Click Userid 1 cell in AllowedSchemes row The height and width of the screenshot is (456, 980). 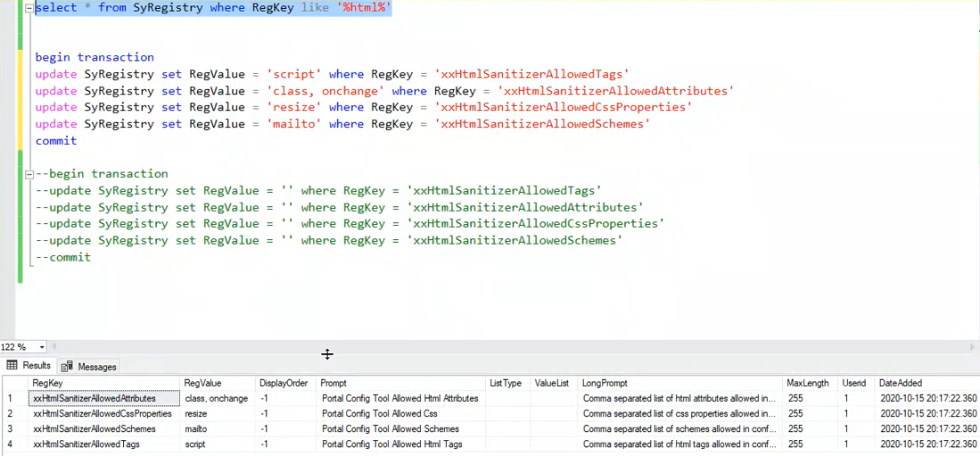856,429
